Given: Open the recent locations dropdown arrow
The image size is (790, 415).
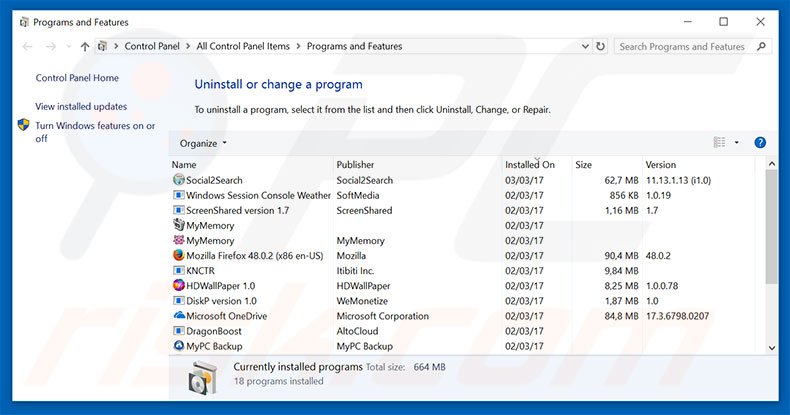Looking at the screenshot, I should [x=69, y=46].
